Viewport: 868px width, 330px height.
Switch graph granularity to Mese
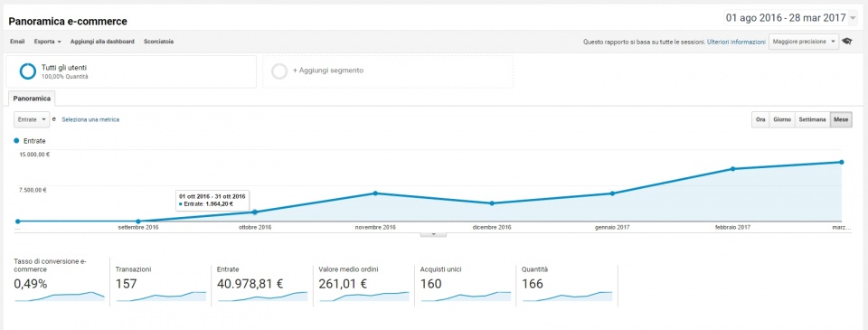pyautogui.click(x=841, y=119)
